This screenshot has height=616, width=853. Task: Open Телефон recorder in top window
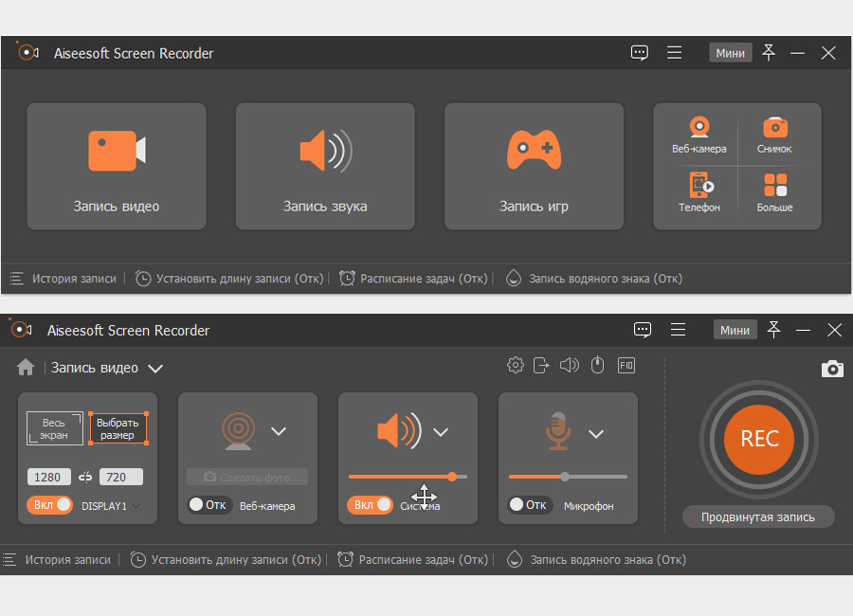tap(699, 192)
